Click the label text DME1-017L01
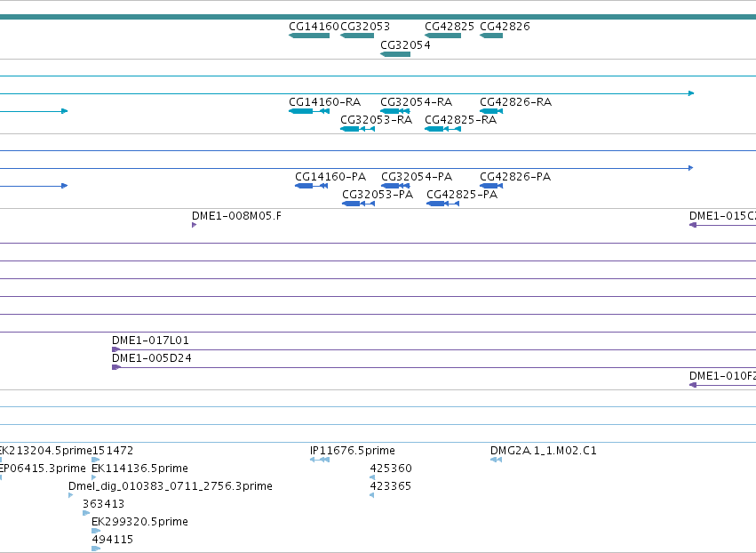756x553 pixels. click(x=150, y=341)
